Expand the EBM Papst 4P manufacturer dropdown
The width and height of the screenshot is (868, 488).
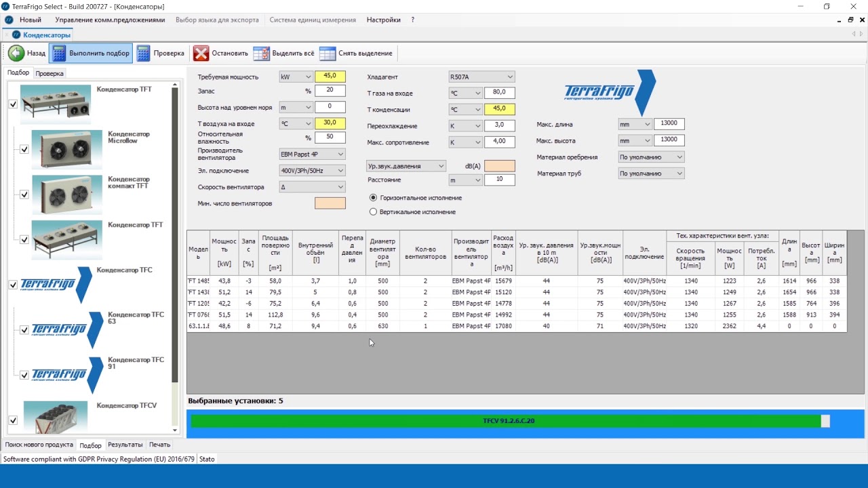point(313,155)
